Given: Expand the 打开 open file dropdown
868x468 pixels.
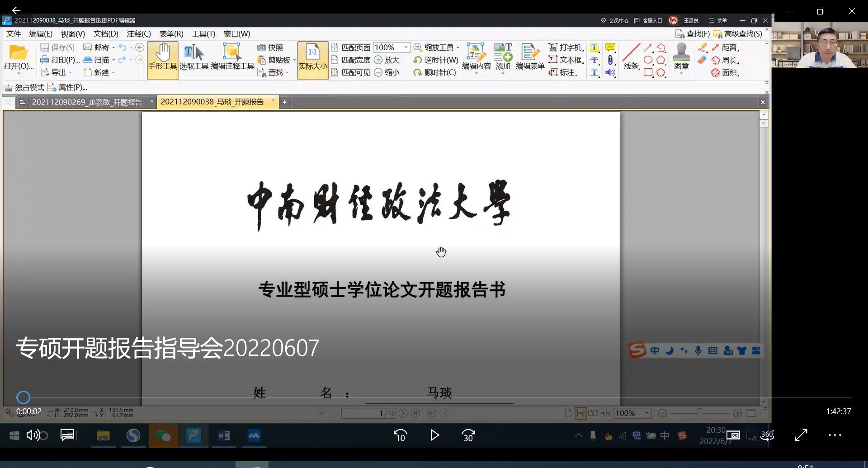Looking at the screenshot, I should [x=19, y=73].
